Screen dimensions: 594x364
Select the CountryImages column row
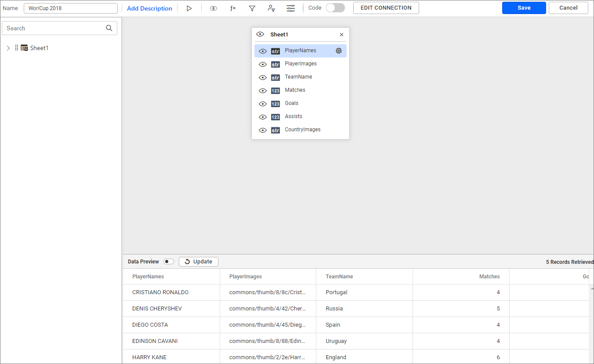pyautogui.click(x=302, y=130)
